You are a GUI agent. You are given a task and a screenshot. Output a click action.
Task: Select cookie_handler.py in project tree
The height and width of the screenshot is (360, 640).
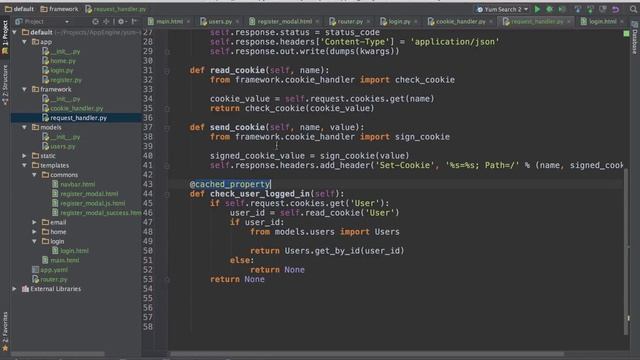(x=76, y=108)
